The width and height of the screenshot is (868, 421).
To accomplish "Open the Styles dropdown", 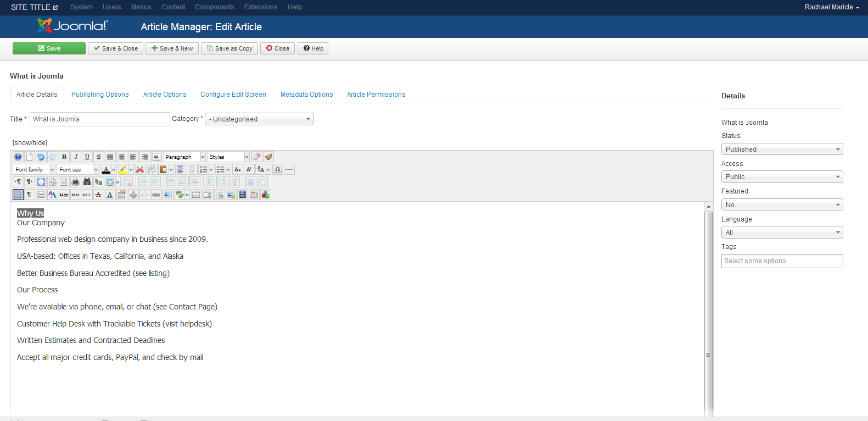I will (x=228, y=157).
